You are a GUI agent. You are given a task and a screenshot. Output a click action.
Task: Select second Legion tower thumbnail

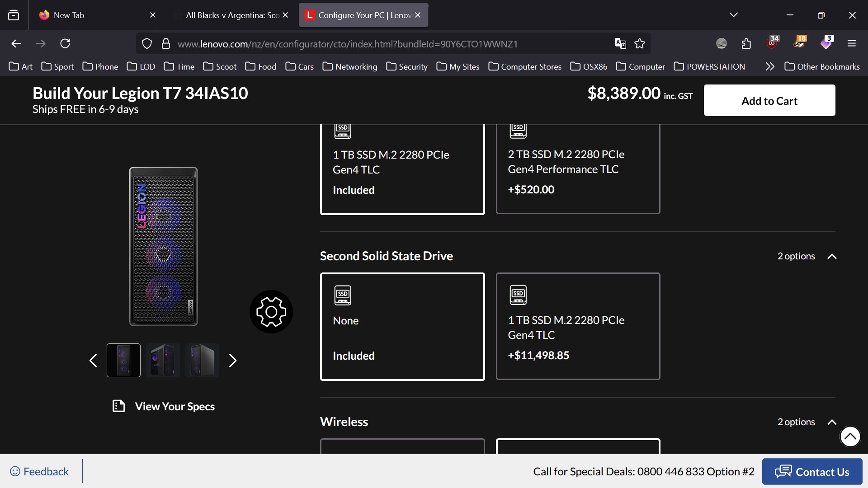point(163,360)
